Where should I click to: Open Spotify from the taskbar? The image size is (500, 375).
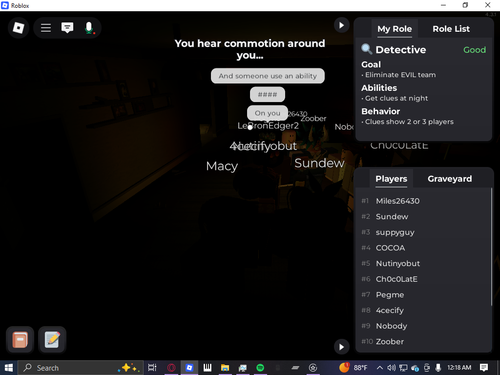[x=260, y=368]
